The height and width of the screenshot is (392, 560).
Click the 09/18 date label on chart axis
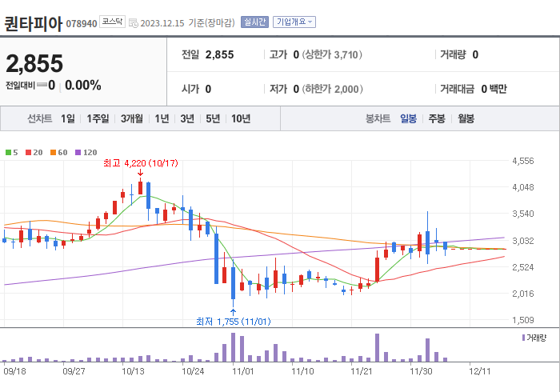[x=14, y=371]
